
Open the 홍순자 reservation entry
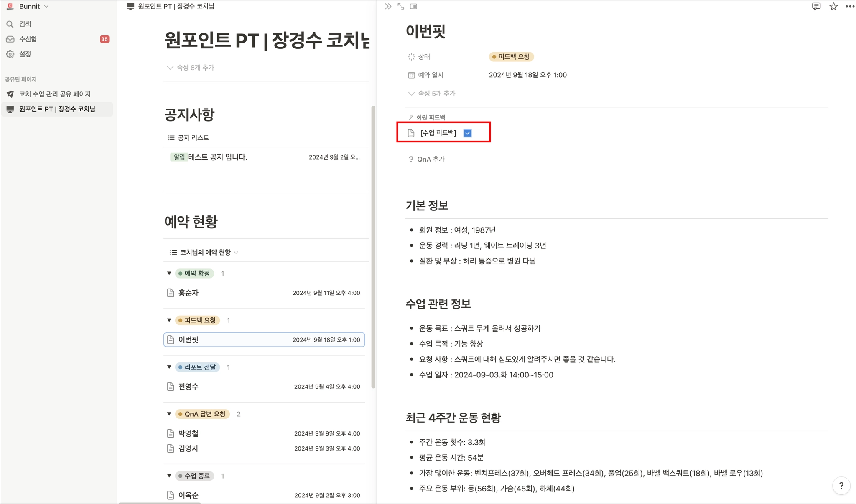(x=189, y=293)
